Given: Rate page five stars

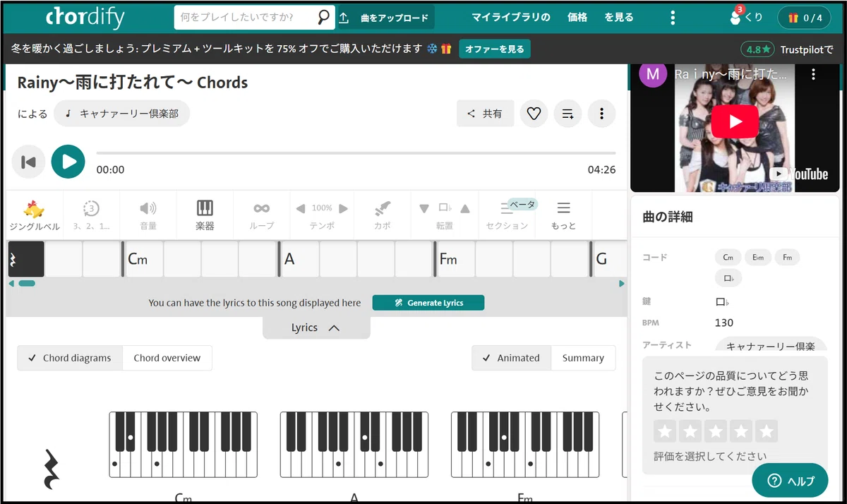Looking at the screenshot, I should pos(766,431).
